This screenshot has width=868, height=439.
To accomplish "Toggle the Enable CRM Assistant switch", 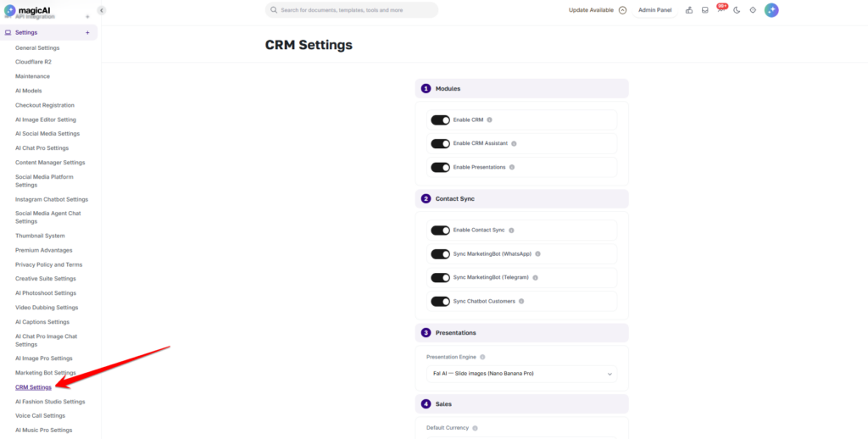I will pos(441,143).
